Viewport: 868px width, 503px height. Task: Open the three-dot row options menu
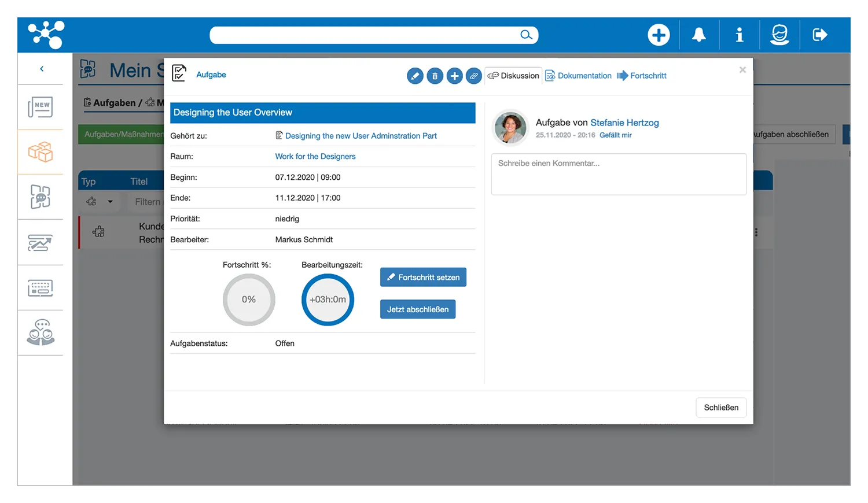756,232
